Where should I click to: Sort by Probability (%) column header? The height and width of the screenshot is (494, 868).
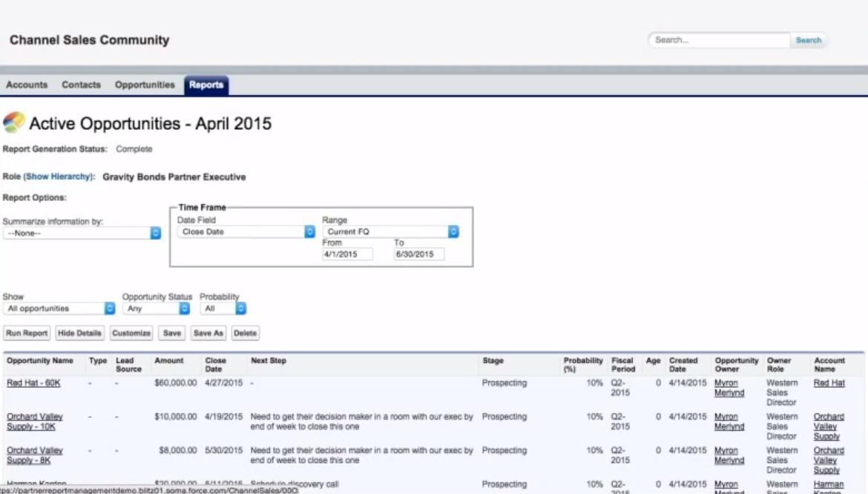click(x=583, y=364)
